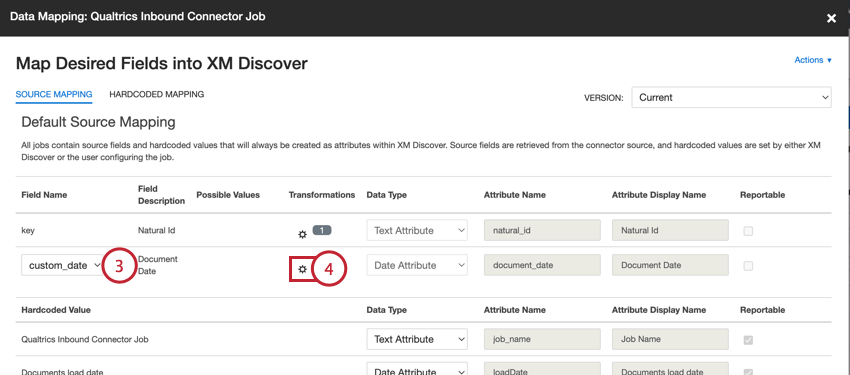Switch to Hardcoded Mapping tab
The height and width of the screenshot is (375, 850).
(x=157, y=94)
